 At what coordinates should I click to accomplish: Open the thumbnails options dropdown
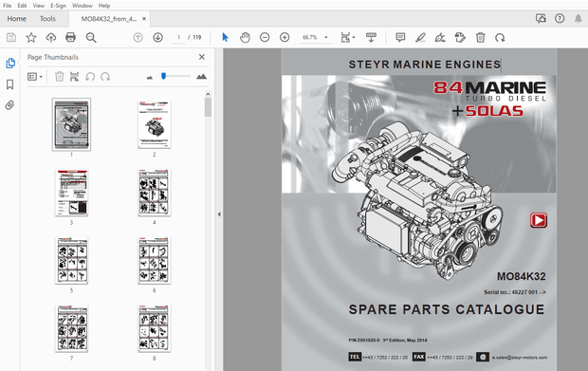point(35,77)
